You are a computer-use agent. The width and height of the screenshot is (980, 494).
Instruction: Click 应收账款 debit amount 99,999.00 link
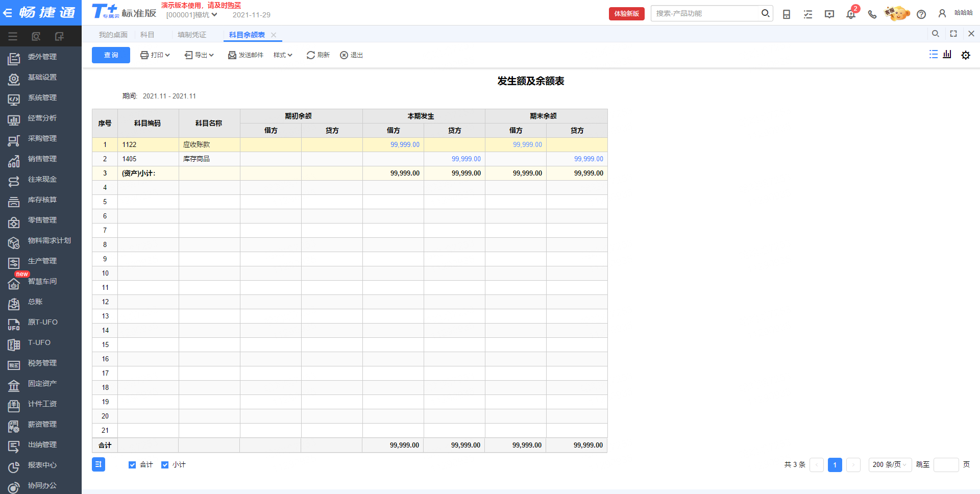(x=405, y=144)
